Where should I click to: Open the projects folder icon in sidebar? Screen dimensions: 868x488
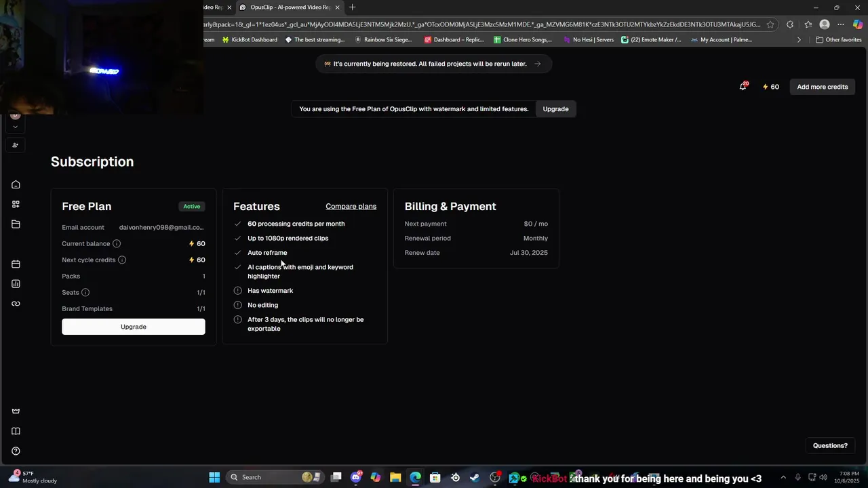pos(16,224)
